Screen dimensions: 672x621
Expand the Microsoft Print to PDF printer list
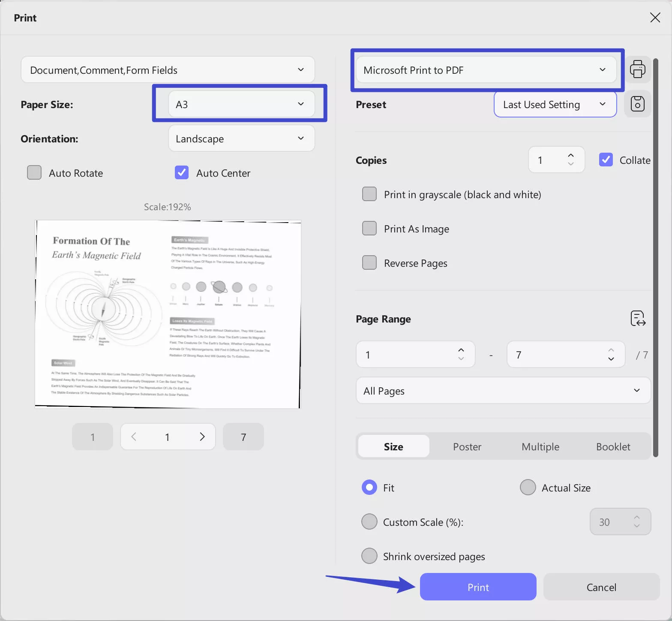pos(486,70)
